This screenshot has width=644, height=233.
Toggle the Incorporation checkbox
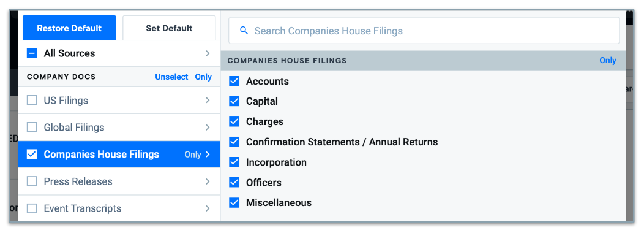click(x=234, y=162)
